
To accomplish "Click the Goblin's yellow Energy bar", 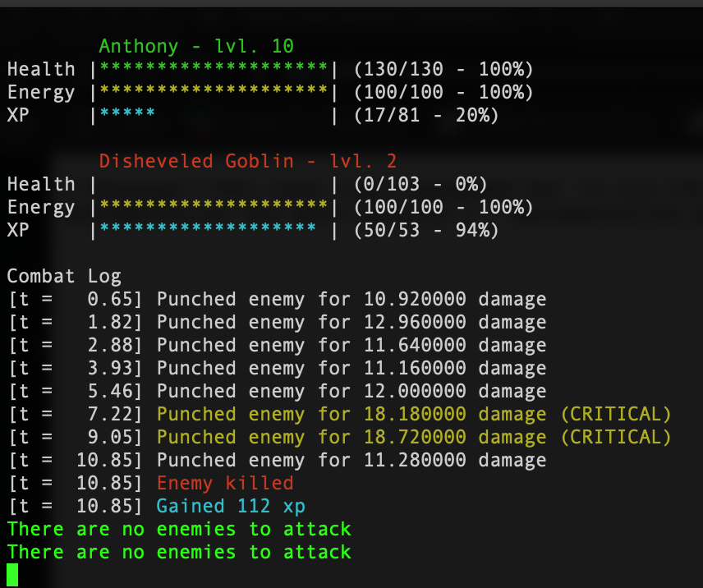I will click(x=214, y=208).
